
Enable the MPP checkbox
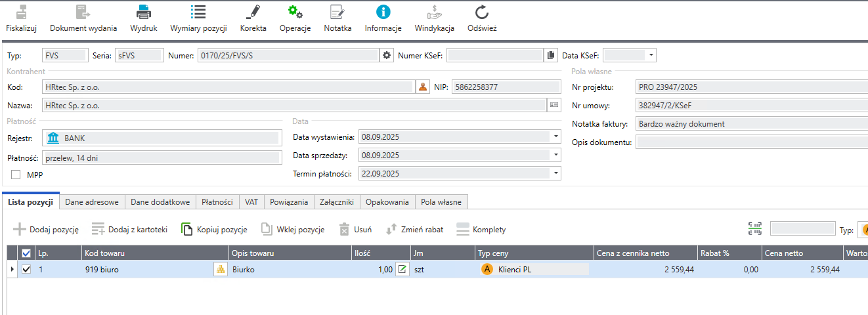point(16,175)
